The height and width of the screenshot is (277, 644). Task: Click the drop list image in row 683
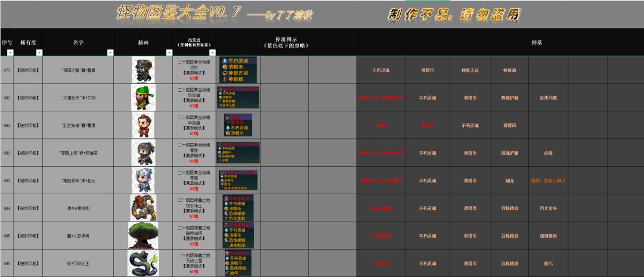pos(238,180)
